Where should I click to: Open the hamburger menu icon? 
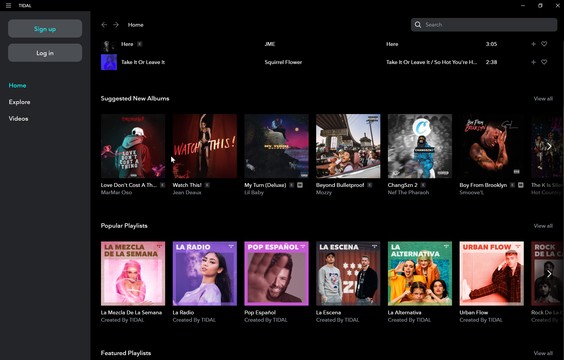pyautogui.click(x=8, y=5)
